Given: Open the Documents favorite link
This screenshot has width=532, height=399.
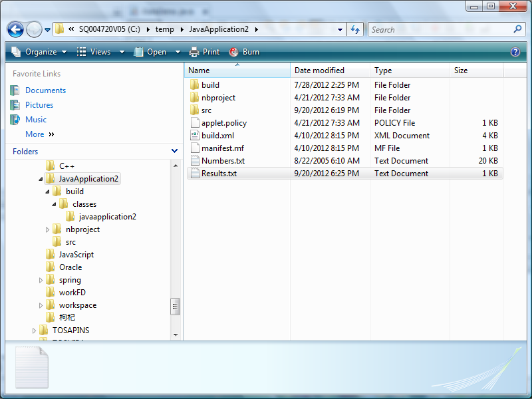Looking at the screenshot, I should coord(45,90).
